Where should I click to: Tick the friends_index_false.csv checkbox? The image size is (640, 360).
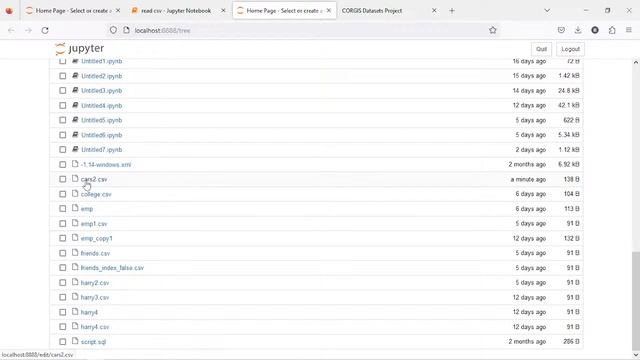[62, 268]
